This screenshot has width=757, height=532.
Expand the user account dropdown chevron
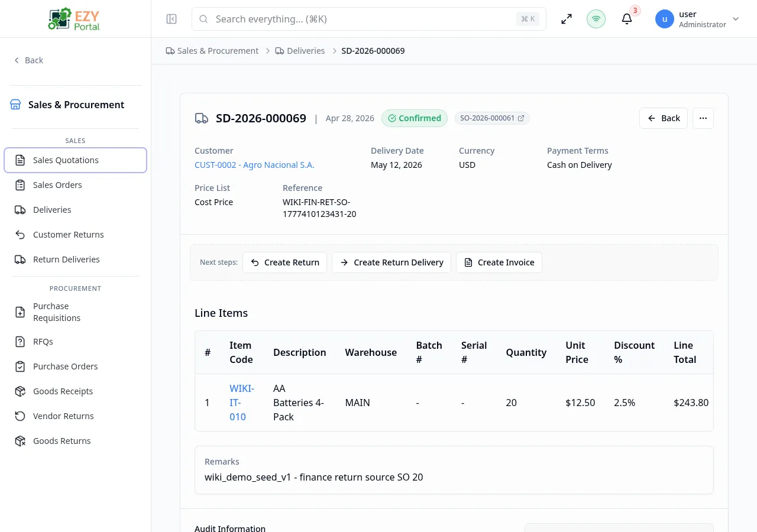[x=736, y=19]
